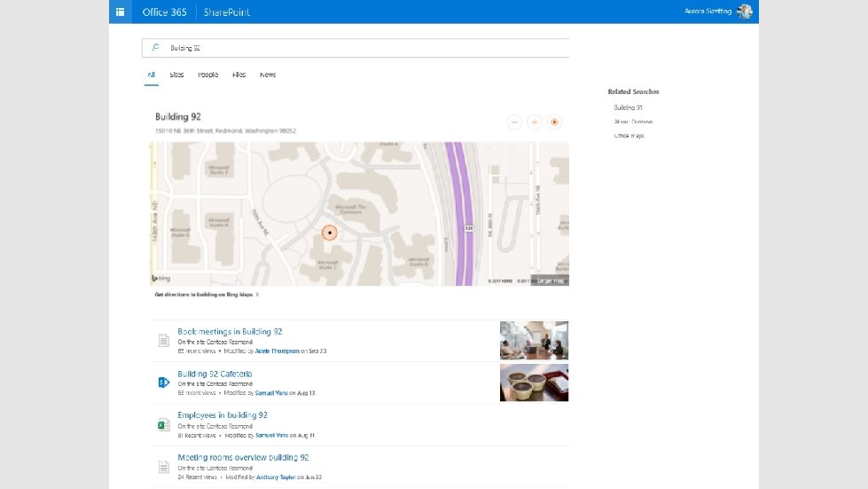868x489 pixels.
Task: Open the Office 365 app launcher waffle
Action: click(120, 12)
